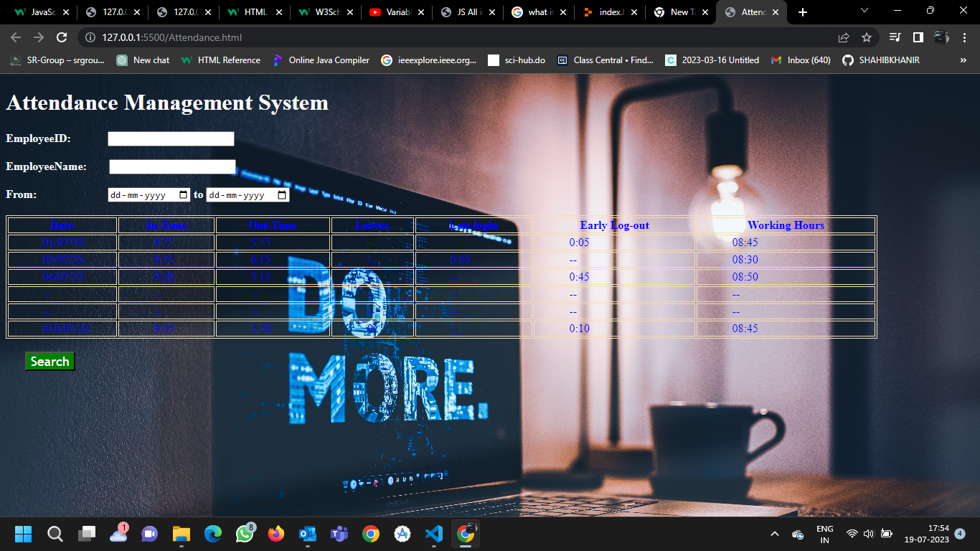The width and height of the screenshot is (980, 551).
Task: Launch Visual Studio Code from taskbar
Action: click(x=433, y=534)
